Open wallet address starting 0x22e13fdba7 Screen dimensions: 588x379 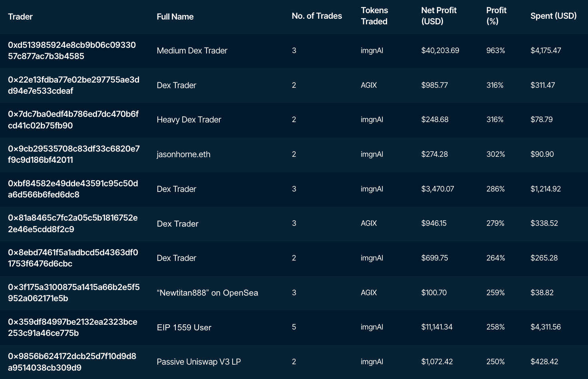pyautogui.click(x=73, y=85)
